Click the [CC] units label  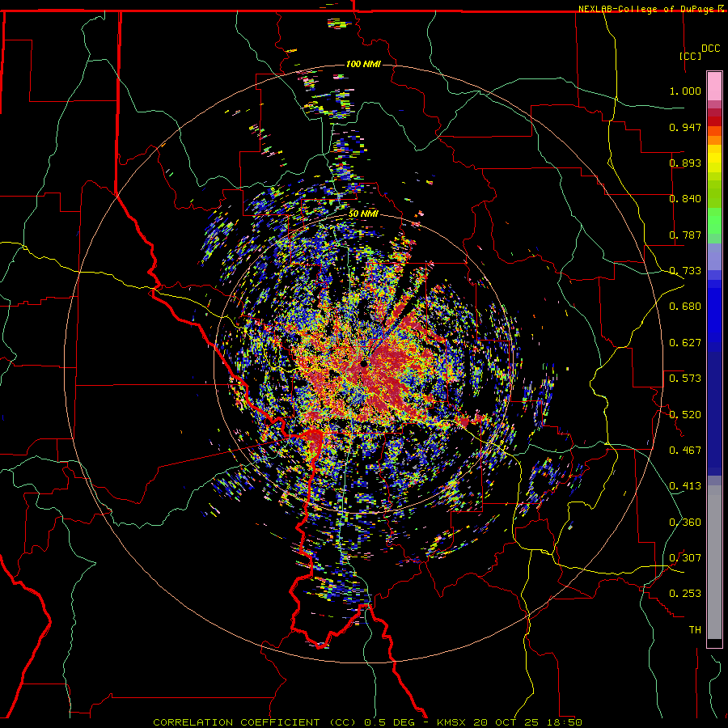(690, 56)
